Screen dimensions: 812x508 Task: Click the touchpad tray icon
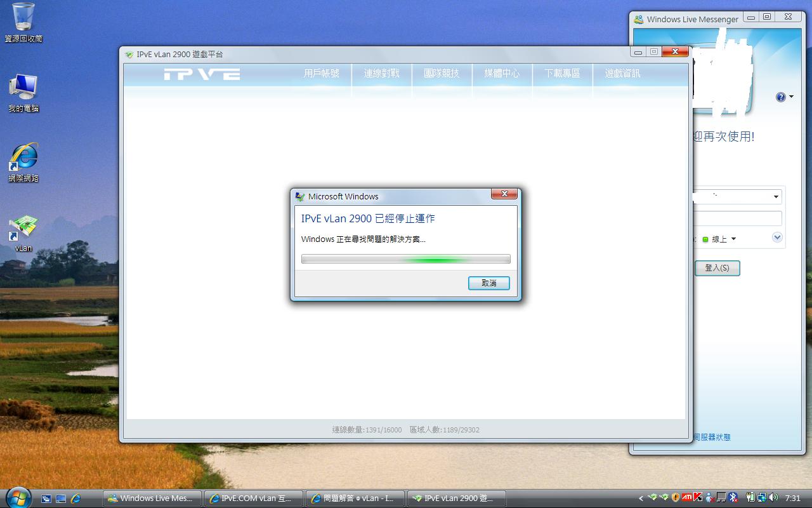point(721,498)
